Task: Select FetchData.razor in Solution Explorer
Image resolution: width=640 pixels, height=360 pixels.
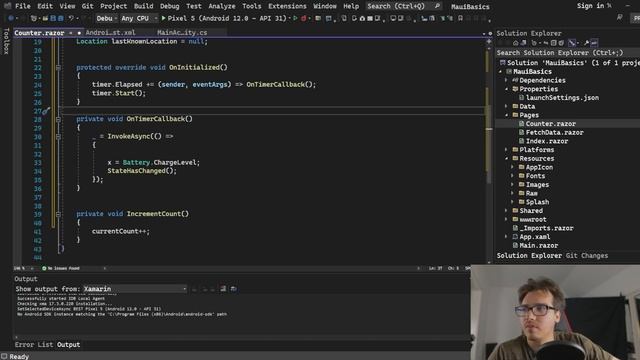Action: 554,133
